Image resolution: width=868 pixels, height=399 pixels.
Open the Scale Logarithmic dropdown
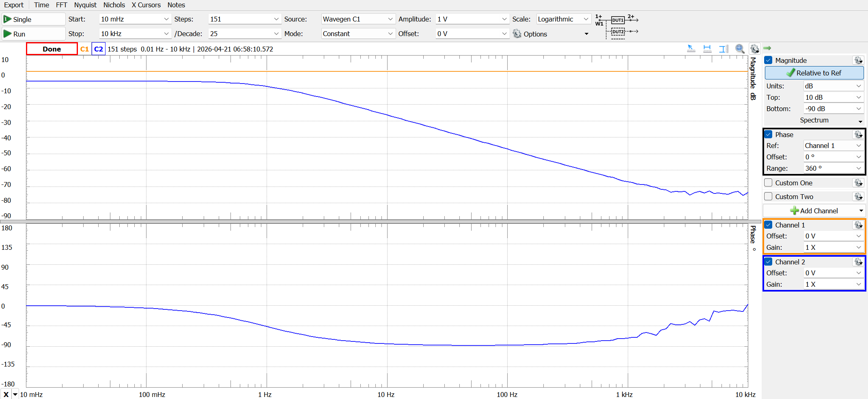click(x=563, y=19)
